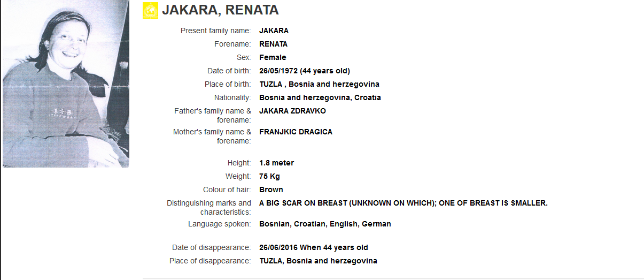644x280 pixels.
Task: Click the Sex value "Female"
Action: coord(273,57)
